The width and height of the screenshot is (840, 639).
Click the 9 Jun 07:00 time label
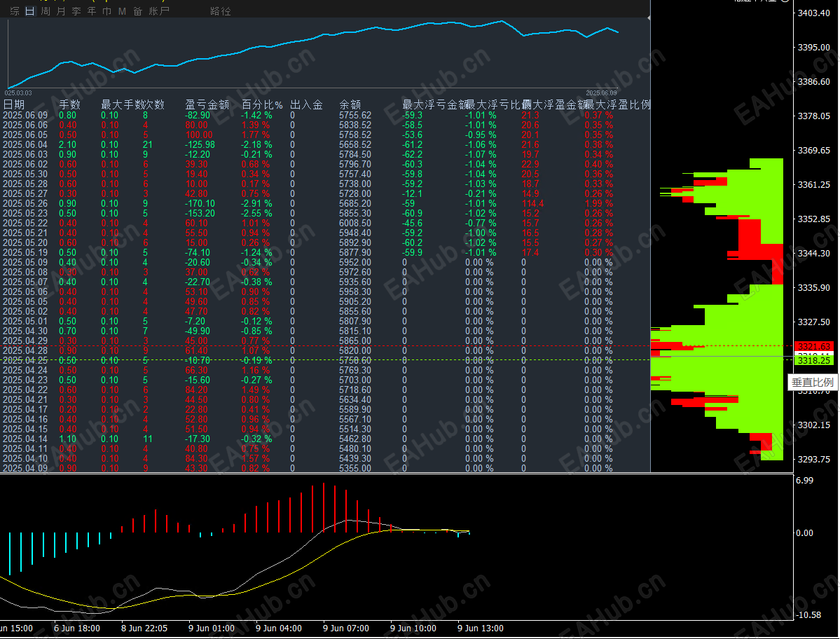(346, 628)
